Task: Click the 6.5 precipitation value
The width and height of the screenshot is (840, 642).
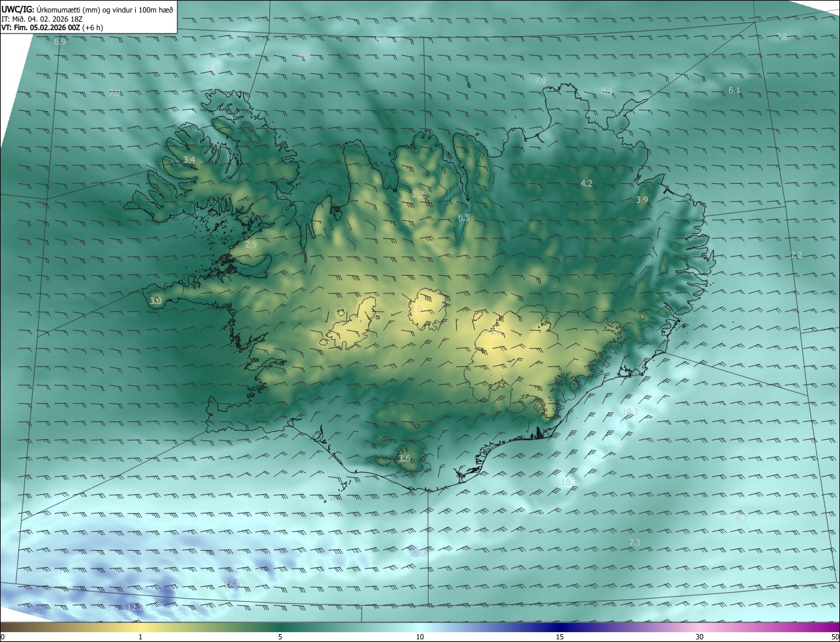Action: point(464,217)
